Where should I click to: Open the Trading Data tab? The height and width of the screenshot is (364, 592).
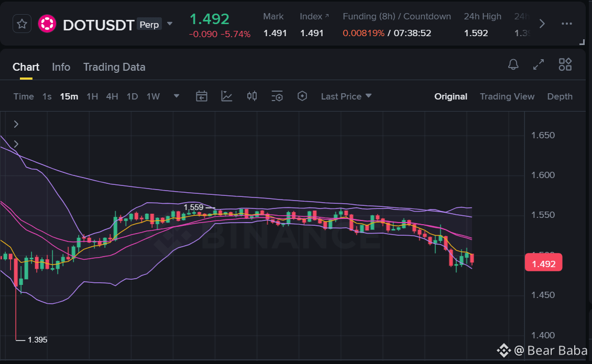click(114, 67)
